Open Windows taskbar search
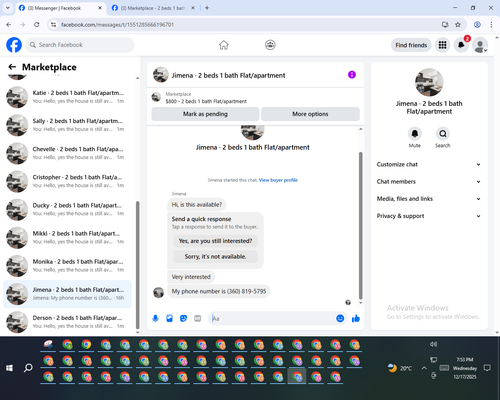The width and height of the screenshot is (500, 400). point(28,368)
